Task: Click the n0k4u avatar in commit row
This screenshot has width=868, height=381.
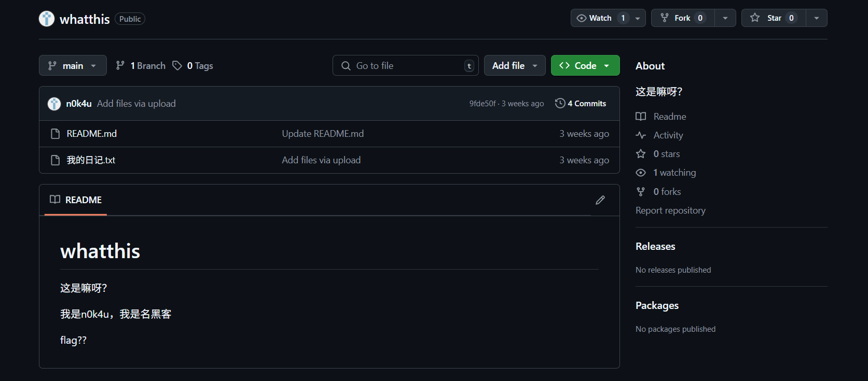Action: [x=54, y=104]
